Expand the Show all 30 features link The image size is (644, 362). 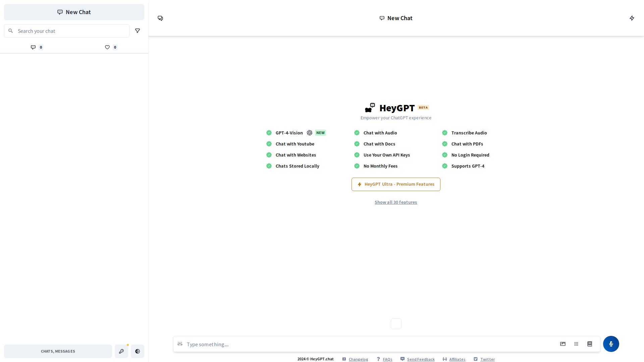pyautogui.click(x=396, y=202)
